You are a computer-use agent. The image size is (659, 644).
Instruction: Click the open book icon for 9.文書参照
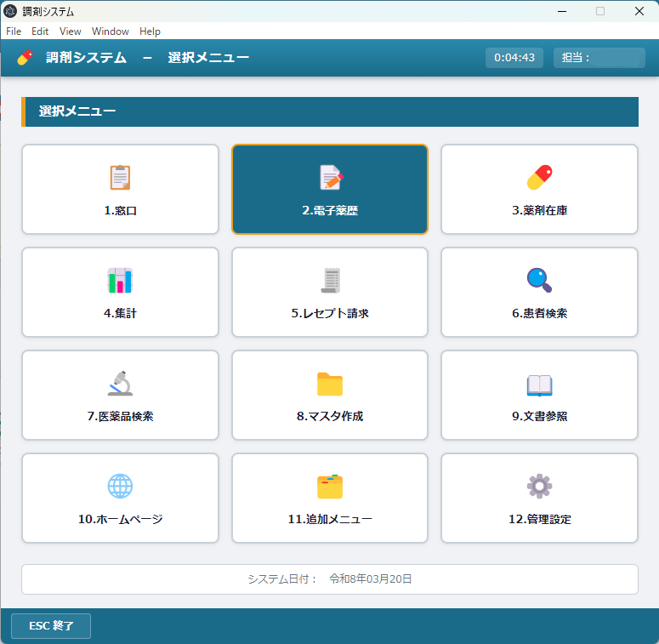(540, 385)
